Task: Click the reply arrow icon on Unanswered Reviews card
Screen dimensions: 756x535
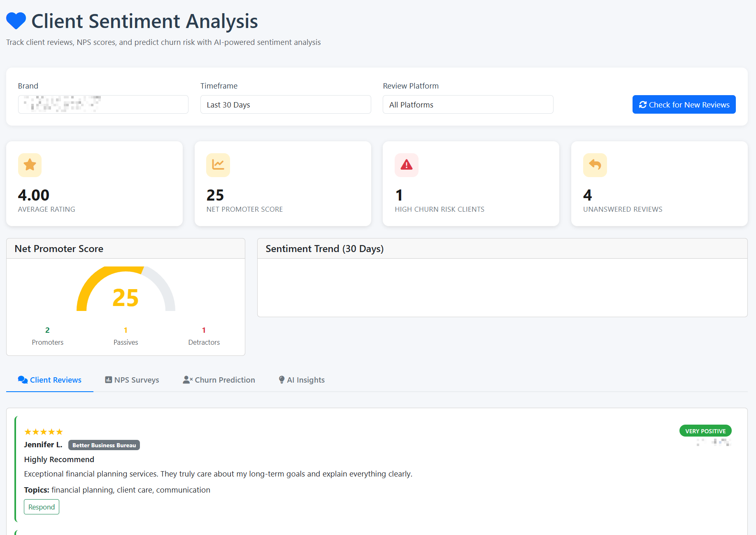Action: click(595, 165)
